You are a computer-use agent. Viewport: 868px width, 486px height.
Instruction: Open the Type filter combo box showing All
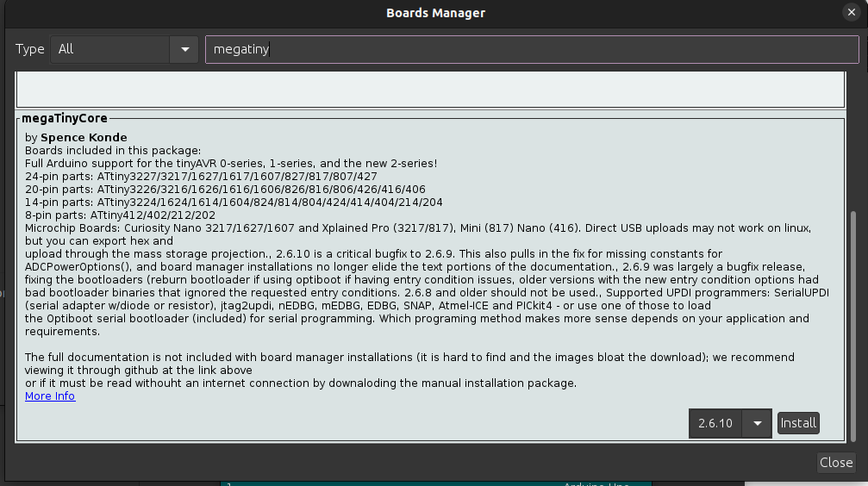coord(110,49)
